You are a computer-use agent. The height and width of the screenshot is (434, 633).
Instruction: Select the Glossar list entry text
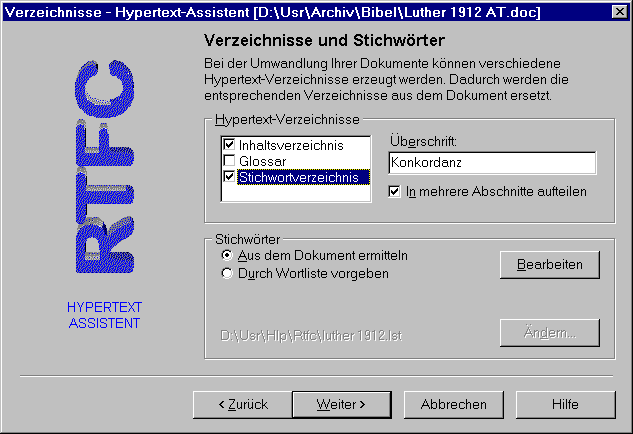pyautogui.click(x=262, y=161)
